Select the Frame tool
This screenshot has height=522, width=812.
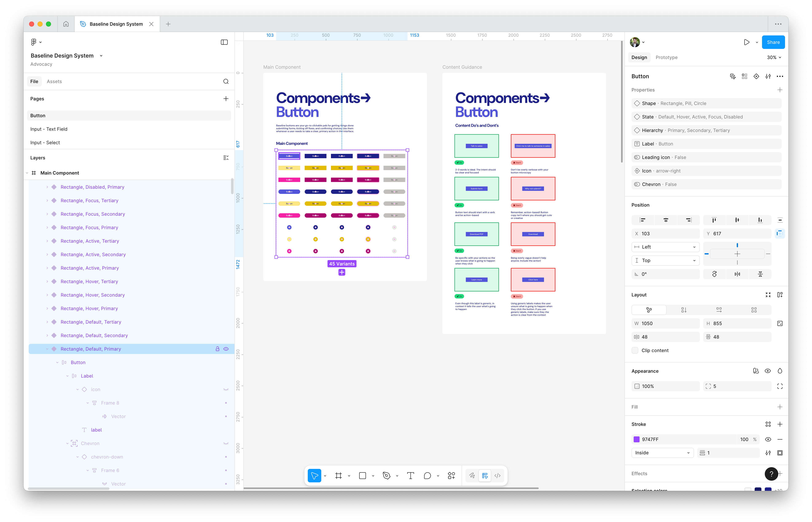pos(339,476)
